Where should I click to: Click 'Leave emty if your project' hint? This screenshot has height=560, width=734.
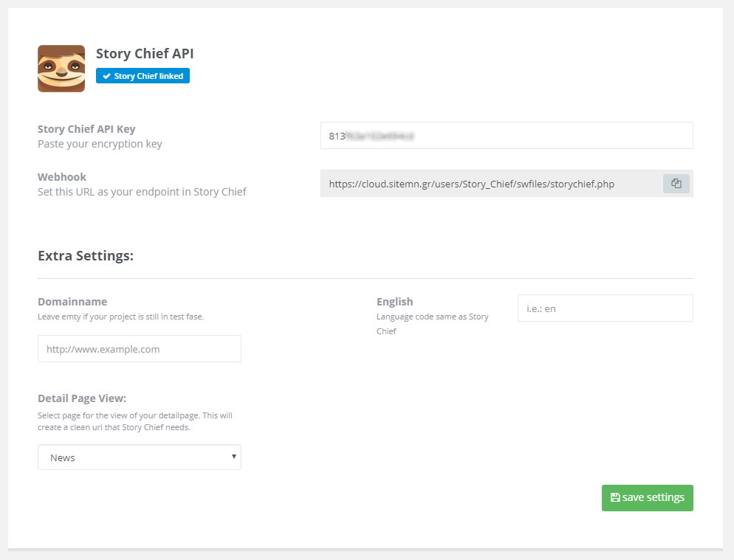[x=121, y=317]
